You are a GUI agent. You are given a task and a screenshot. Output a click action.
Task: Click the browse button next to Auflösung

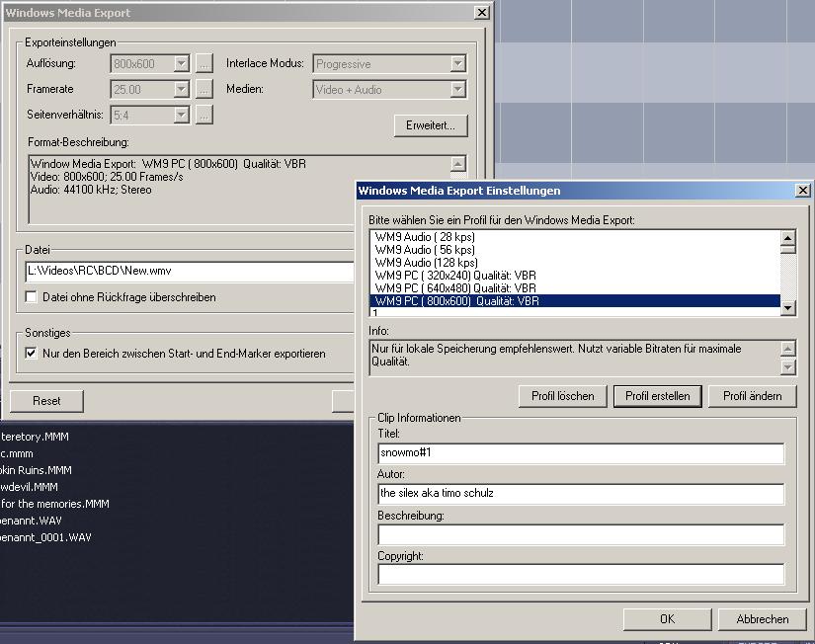click(x=204, y=64)
